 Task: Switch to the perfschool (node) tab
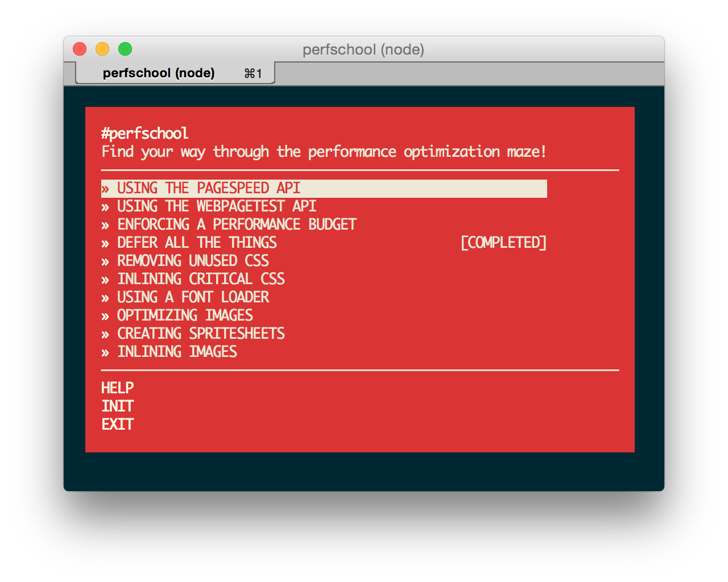(x=175, y=73)
